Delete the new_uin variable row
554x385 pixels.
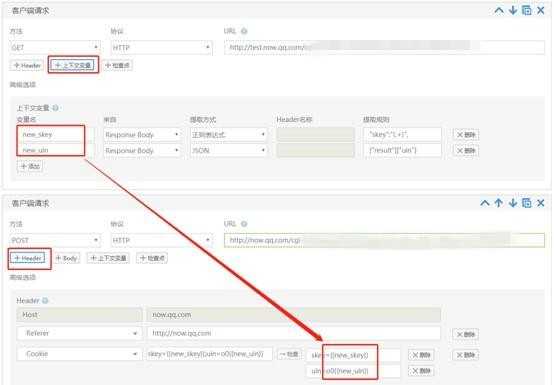466,150
